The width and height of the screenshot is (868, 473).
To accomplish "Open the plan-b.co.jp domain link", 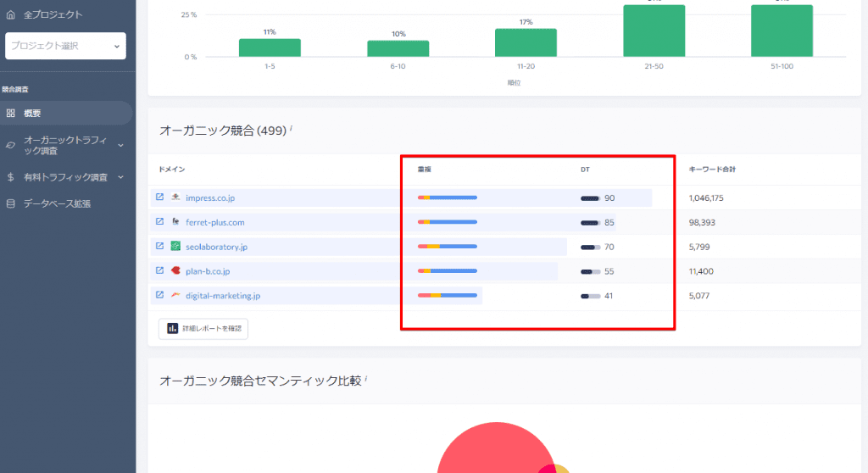I will (208, 271).
